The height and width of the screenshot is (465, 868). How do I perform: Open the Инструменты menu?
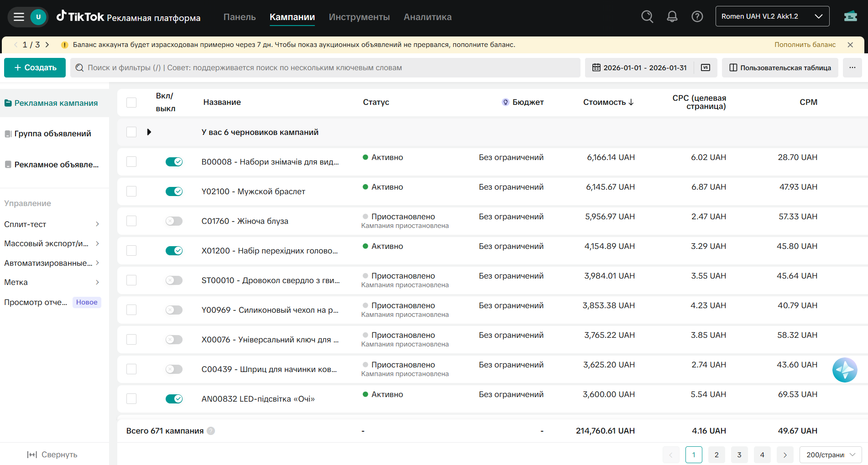click(x=359, y=17)
